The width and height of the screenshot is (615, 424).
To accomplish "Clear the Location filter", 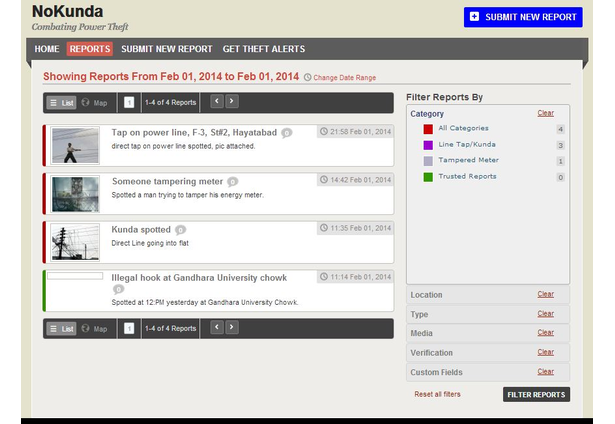I will pos(546,294).
